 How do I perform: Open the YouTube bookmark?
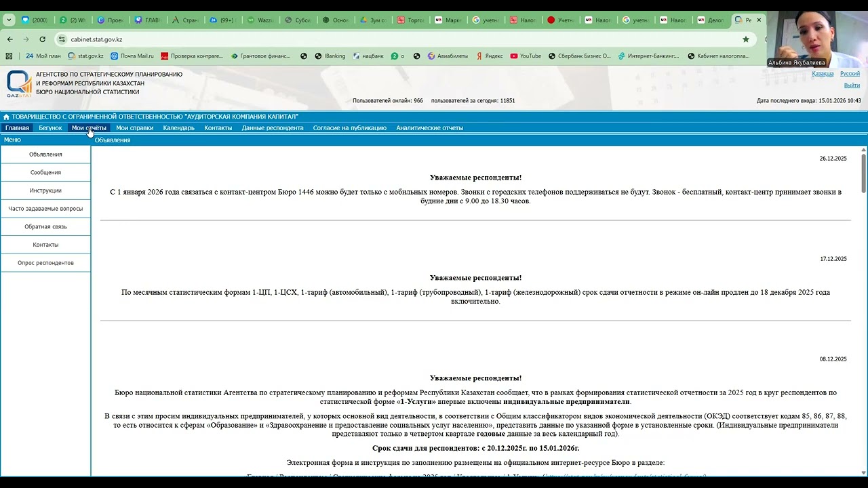pyautogui.click(x=526, y=56)
